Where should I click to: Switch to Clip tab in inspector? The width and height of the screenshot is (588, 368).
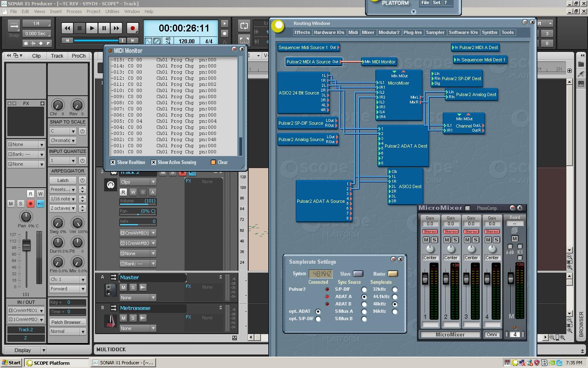pos(36,56)
